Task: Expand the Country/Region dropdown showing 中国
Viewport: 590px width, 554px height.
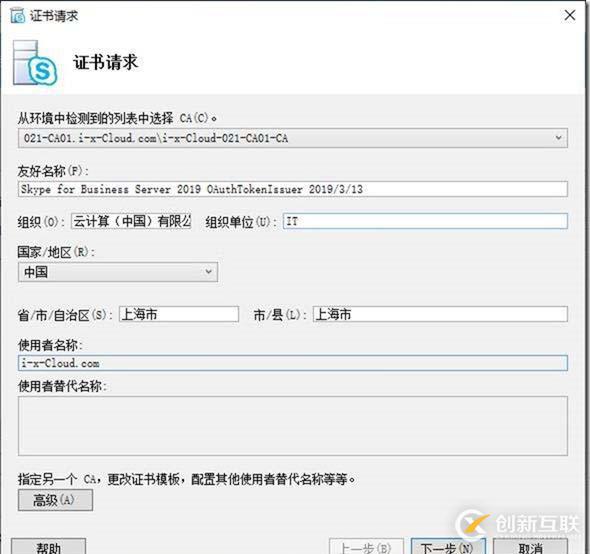Action: coord(118,272)
